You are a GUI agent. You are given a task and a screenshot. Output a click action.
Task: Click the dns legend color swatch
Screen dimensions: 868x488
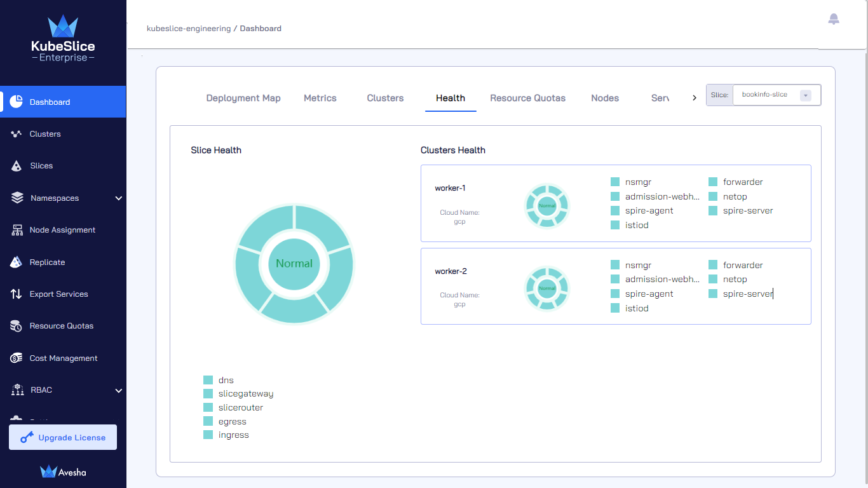coord(208,380)
